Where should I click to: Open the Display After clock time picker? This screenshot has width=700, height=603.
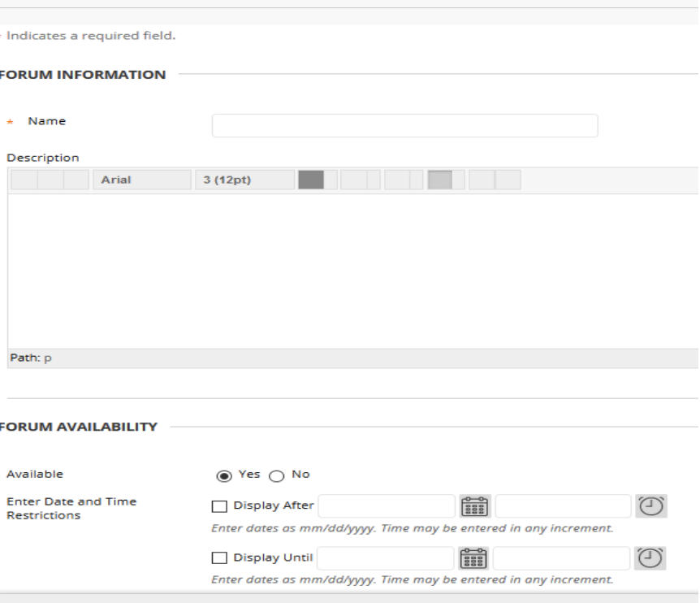click(x=650, y=505)
